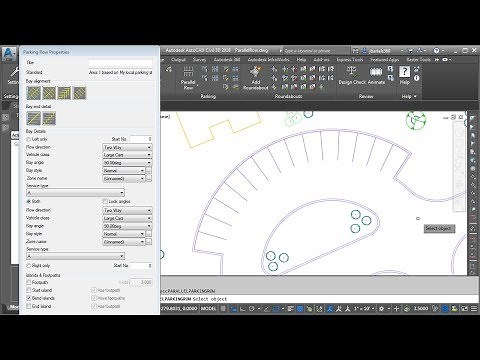Image resolution: width=480 pixels, height=360 pixels.
Task: Click the Autodesk Exchange cart icon
Action: pos(411,51)
